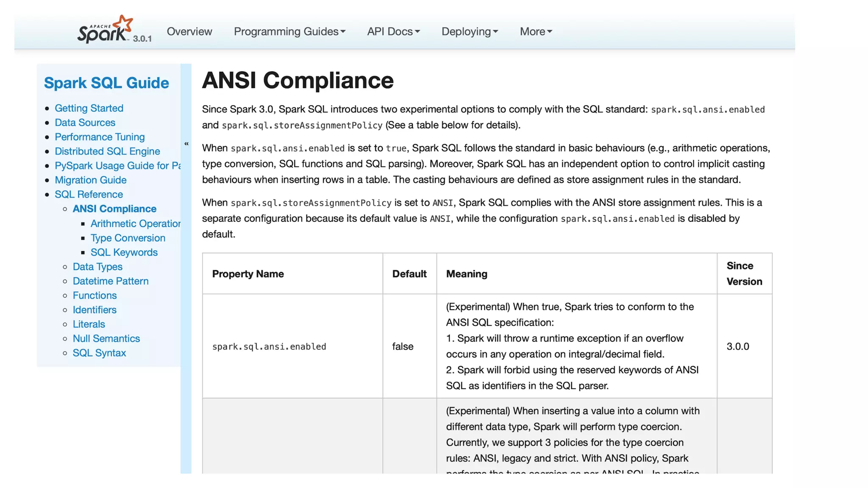Screen dimensions: 868x488
Task: Expand the More dropdown menu
Action: pyautogui.click(x=535, y=31)
